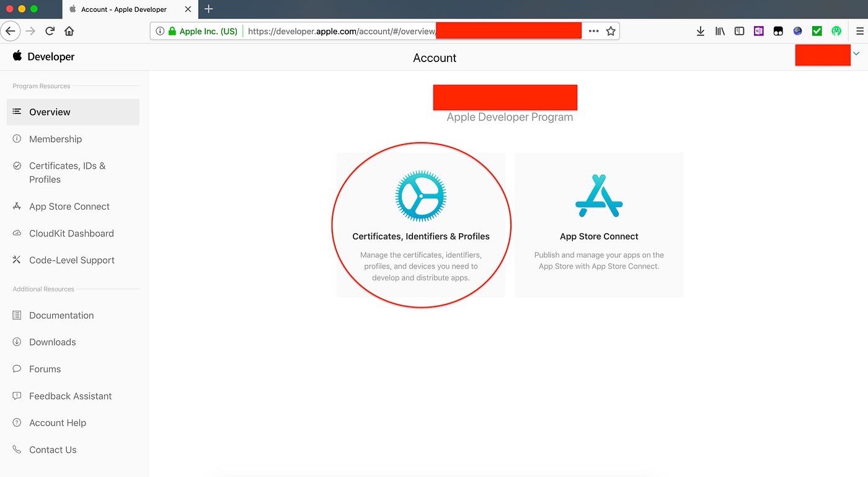868x477 pixels.
Task: Click the Contact Us link
Action: (x=53, y=450)
